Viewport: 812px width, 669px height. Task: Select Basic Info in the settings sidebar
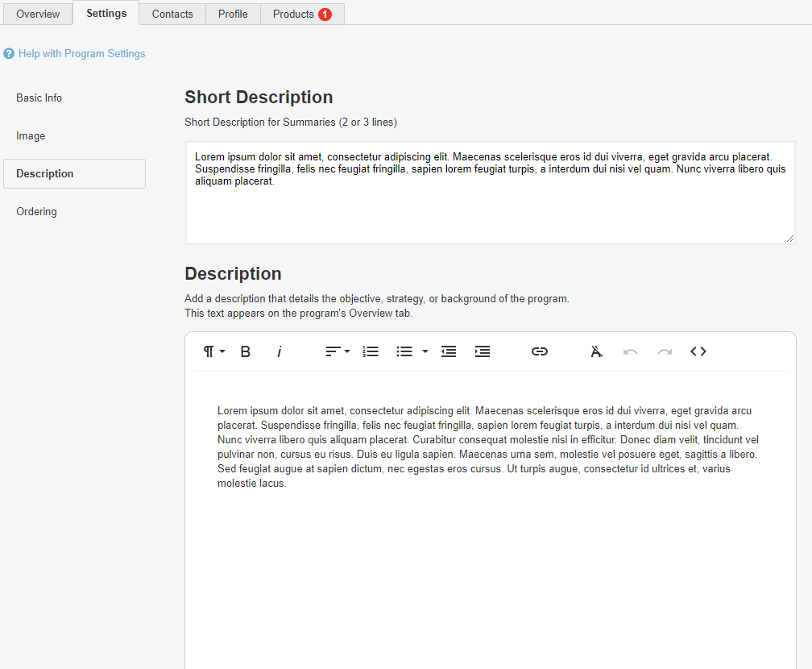tap(39, 98)
